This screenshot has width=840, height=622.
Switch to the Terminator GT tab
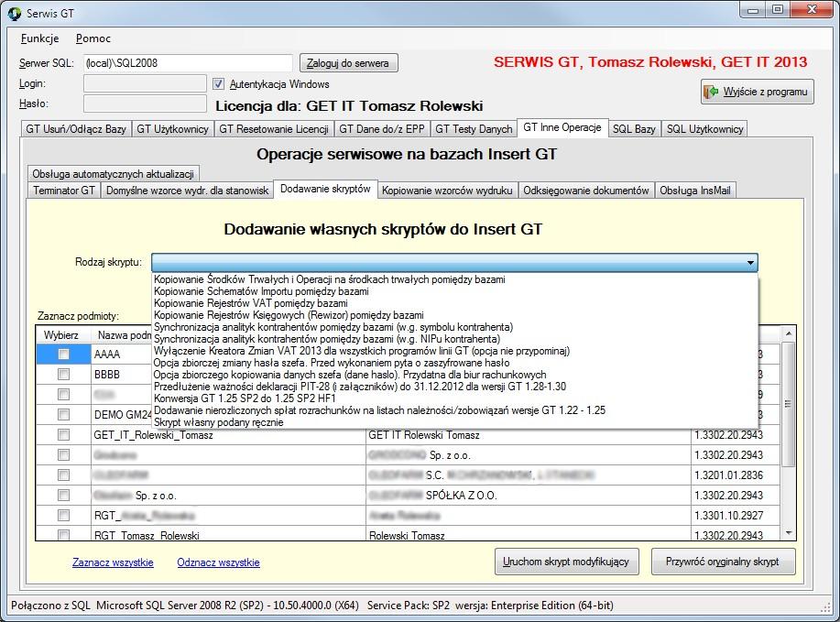click(64, 191)
